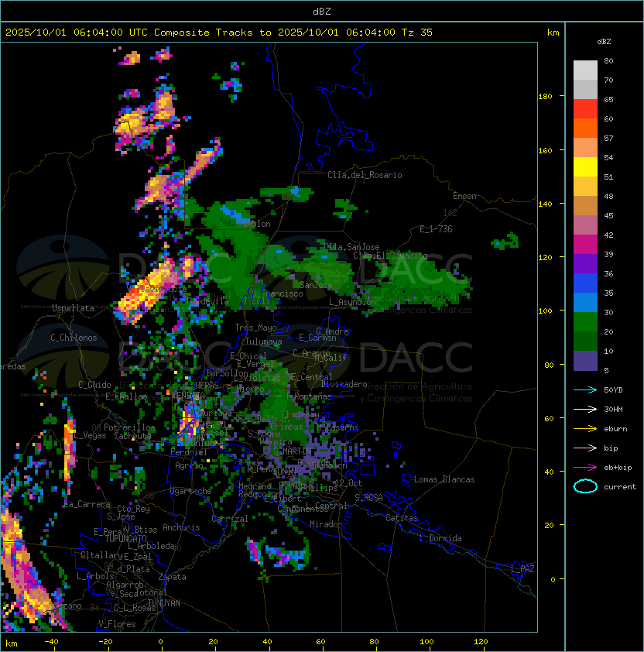Click the 'Clla.del_Rosario' map label
644x652 pixels.
[365, 175]
